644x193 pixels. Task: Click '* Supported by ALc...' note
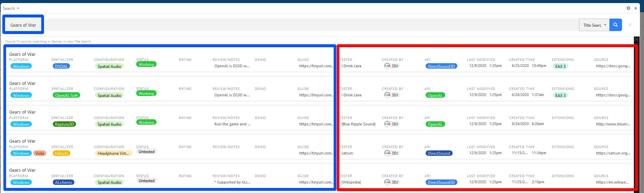tap(232, 182)
